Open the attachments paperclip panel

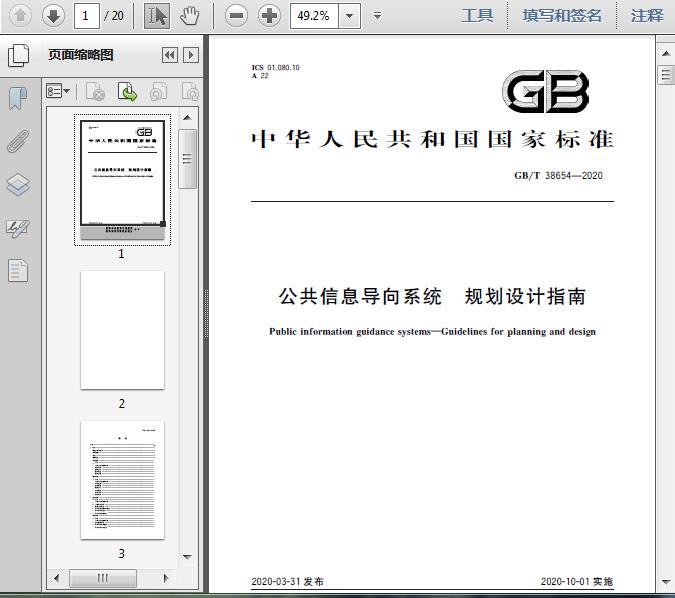coord(18,141)
